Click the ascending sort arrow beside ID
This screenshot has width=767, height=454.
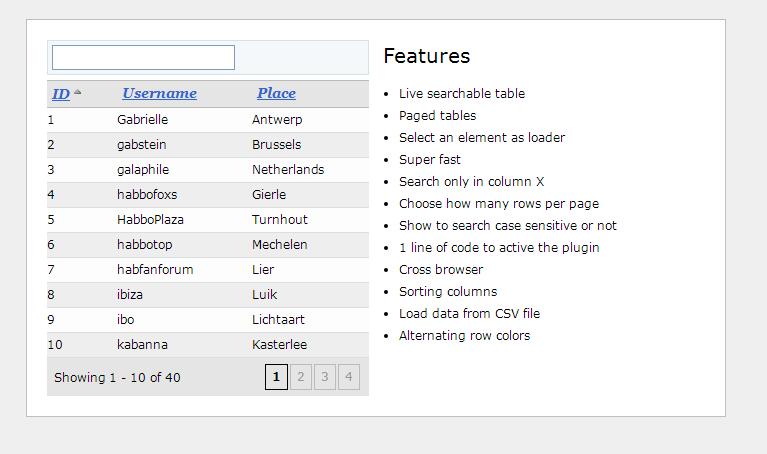(78, 93)
